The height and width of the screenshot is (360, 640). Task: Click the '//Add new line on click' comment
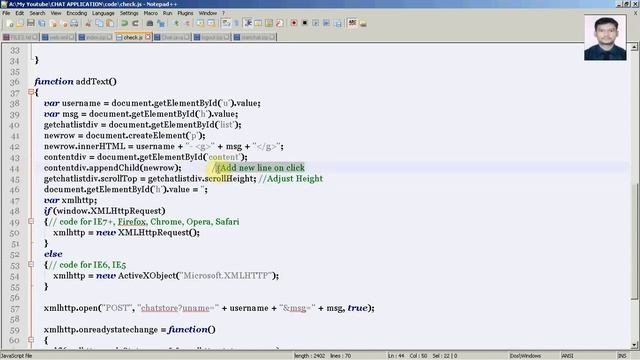coord(259,168)
